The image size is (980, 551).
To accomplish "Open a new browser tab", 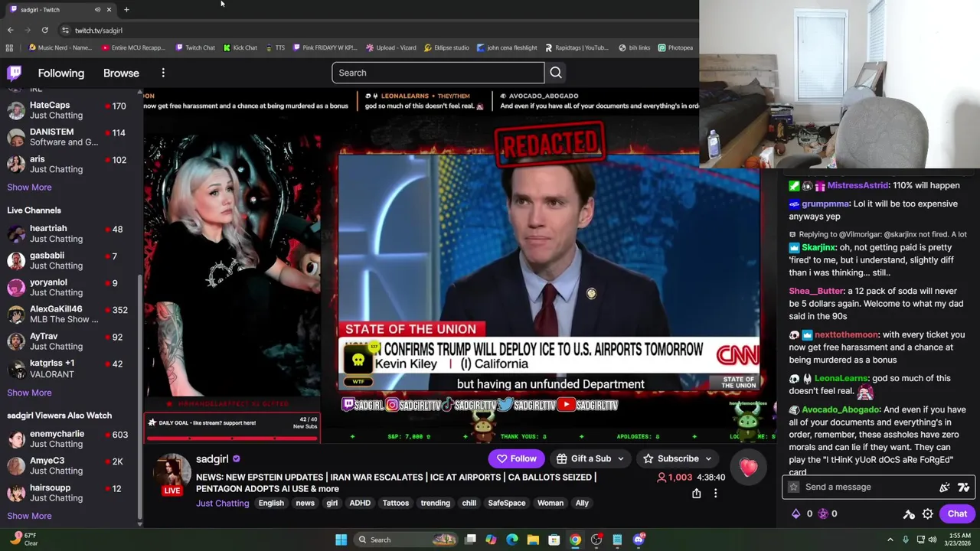I will 126,9.
